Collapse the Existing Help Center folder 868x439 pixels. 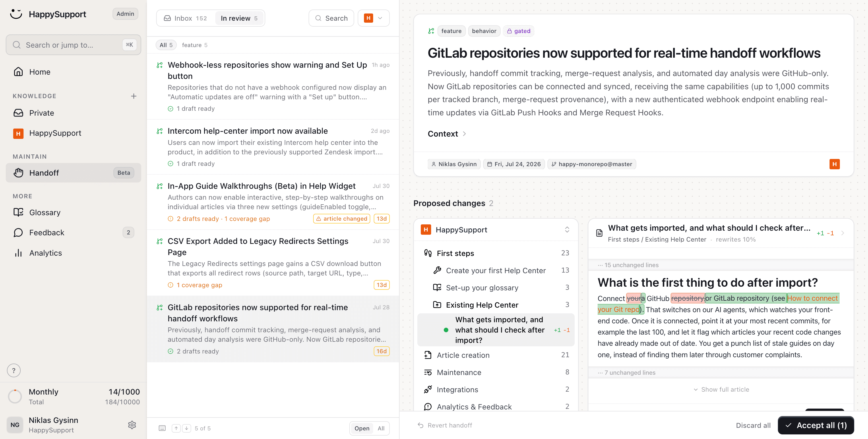[496, 305]
